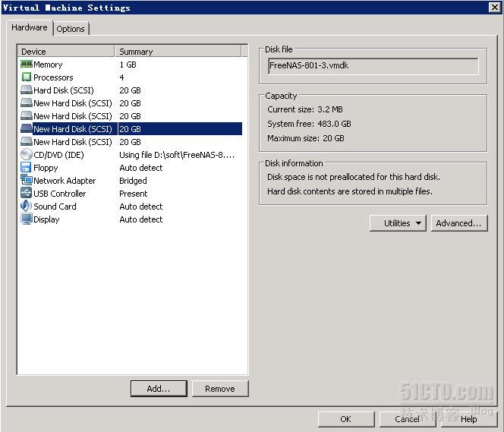Select the CD/DVD (IDE) label
Viewport: 504px width, 432px height.
pos(58,155)
